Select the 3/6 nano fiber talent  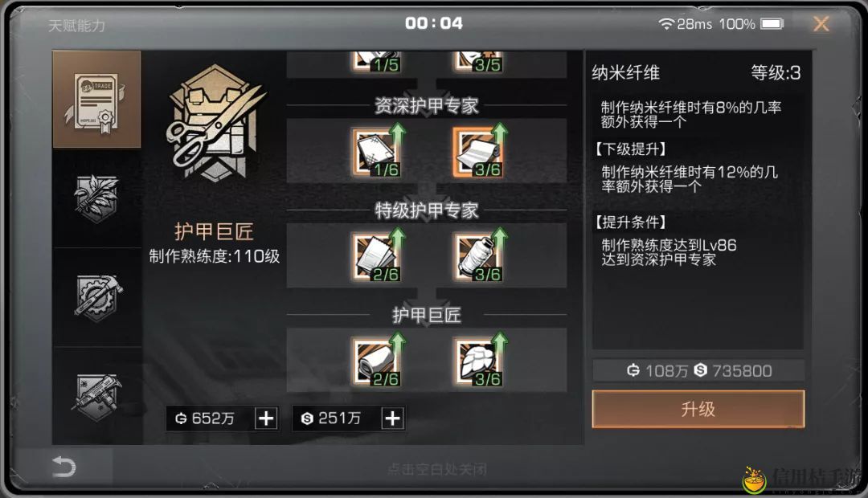[477, 362]
